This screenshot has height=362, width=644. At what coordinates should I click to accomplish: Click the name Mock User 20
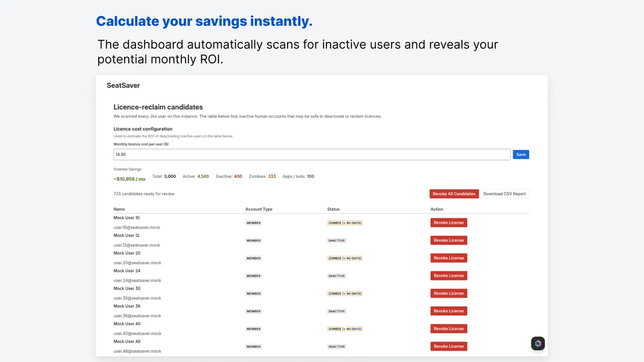click(127, 253)
